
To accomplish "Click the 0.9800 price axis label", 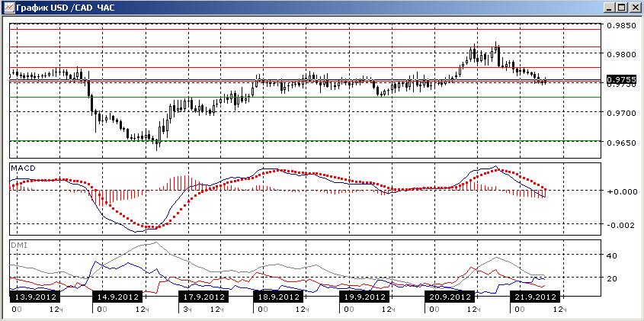I will click(x=621, y=54).
